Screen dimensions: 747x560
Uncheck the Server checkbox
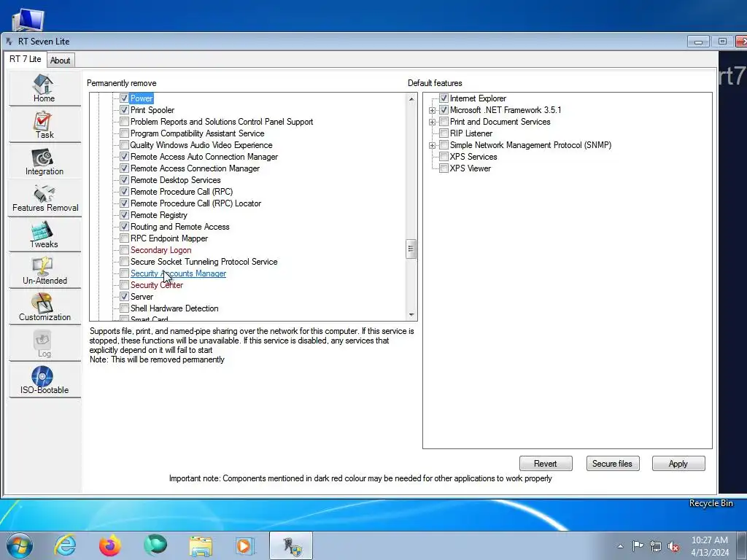pos(124,297)
